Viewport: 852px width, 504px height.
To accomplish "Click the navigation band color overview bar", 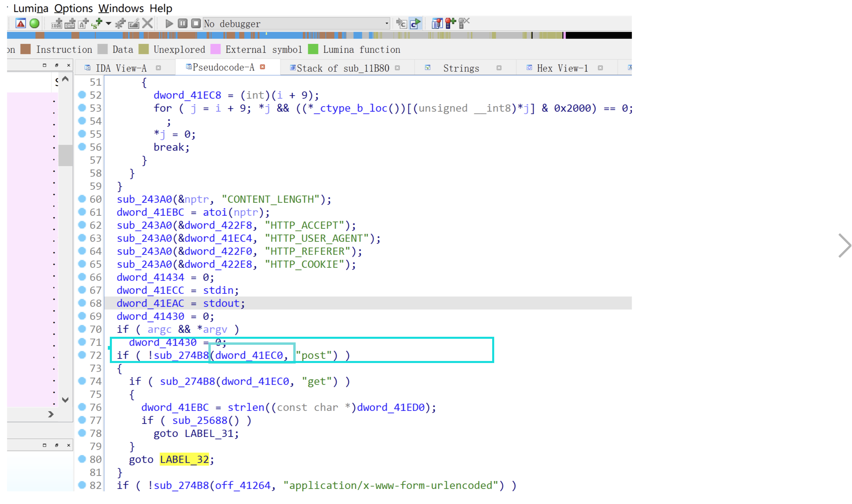I will tap(319, 35).
